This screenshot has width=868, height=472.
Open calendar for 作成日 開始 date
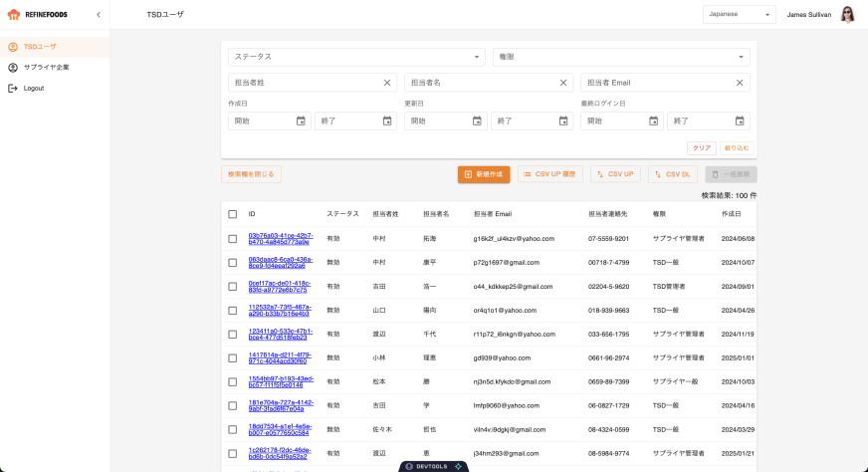pos(301,120)
